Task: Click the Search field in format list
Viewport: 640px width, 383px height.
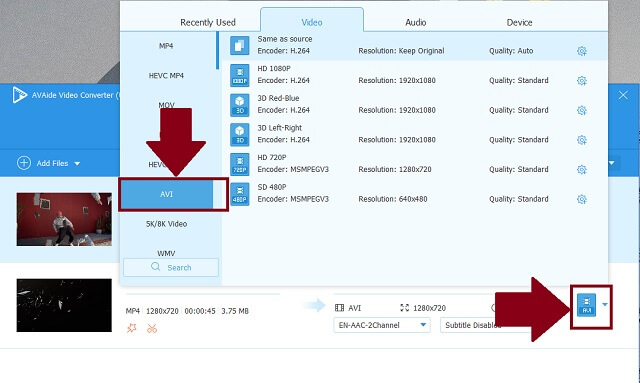Action: [171, 267]
